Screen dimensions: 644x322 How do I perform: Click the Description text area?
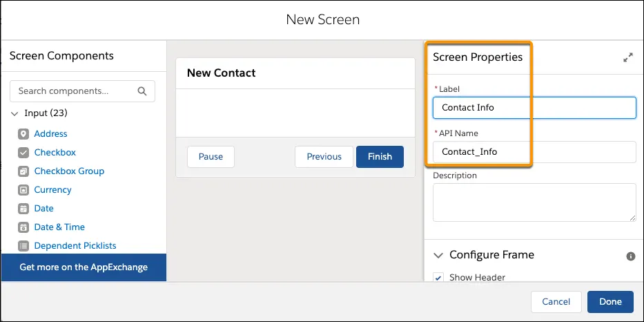click(x=534, y=202)
